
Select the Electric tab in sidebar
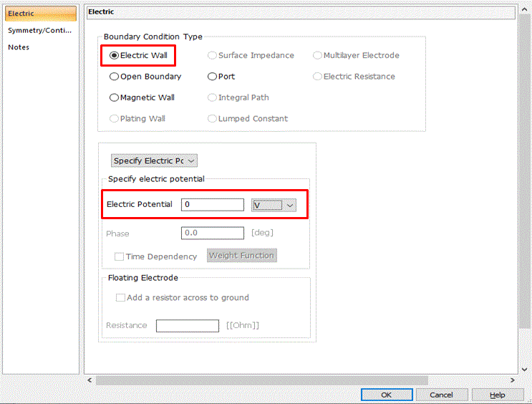click(x=41, y=14)
